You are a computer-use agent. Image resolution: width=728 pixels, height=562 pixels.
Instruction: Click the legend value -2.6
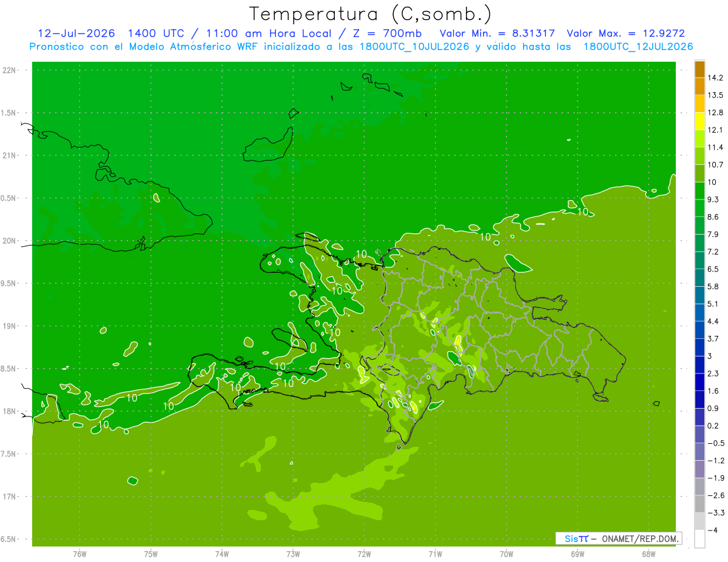(x=715, y=495)
